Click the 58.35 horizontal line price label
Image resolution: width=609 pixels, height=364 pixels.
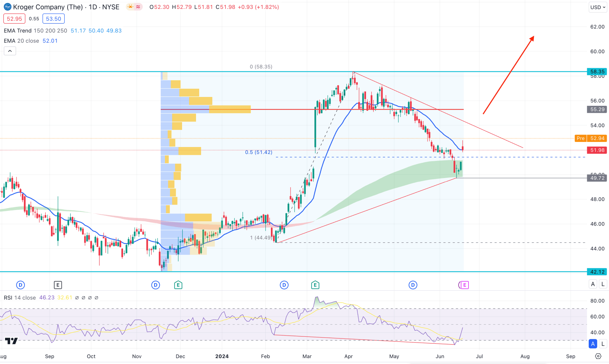(597, 72)
